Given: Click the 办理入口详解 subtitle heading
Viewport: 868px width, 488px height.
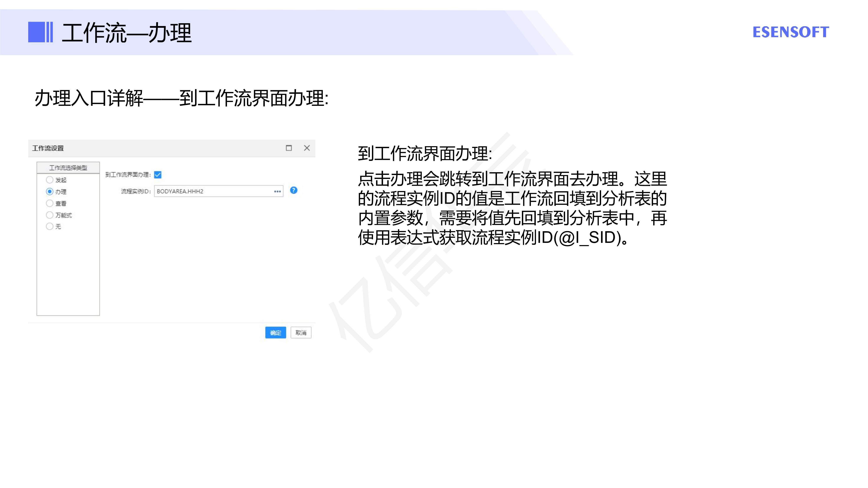Looking at the screenshot, I should [89, 98].
